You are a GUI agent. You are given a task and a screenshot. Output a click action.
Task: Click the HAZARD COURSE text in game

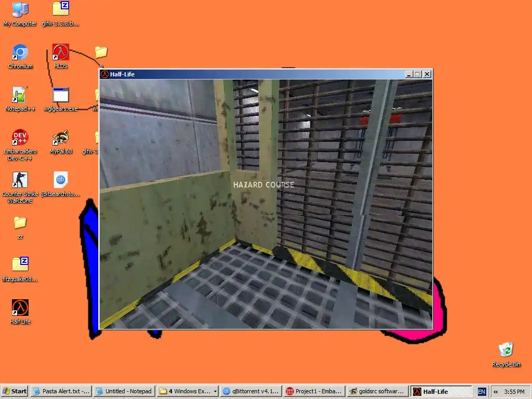pos(263,184)
